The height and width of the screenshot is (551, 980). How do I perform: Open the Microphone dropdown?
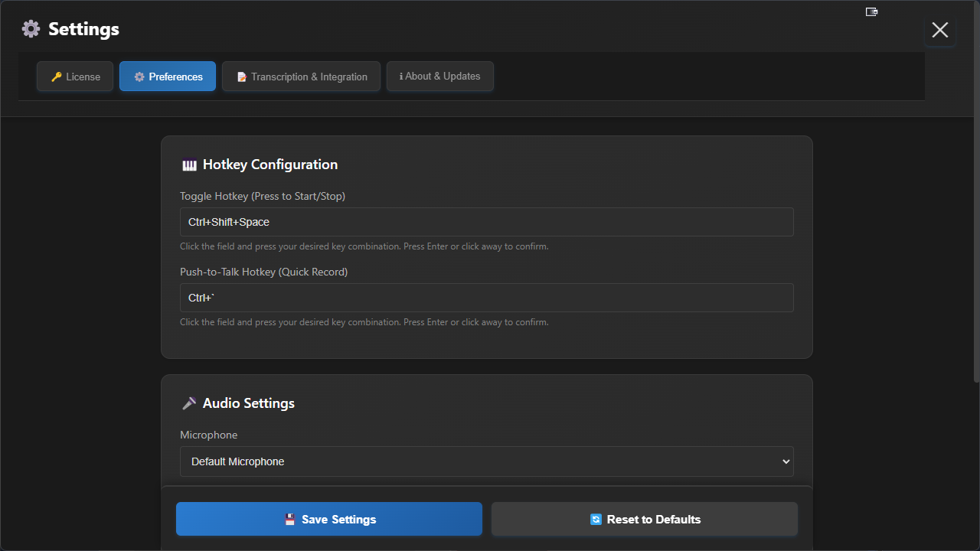[486, 461]
